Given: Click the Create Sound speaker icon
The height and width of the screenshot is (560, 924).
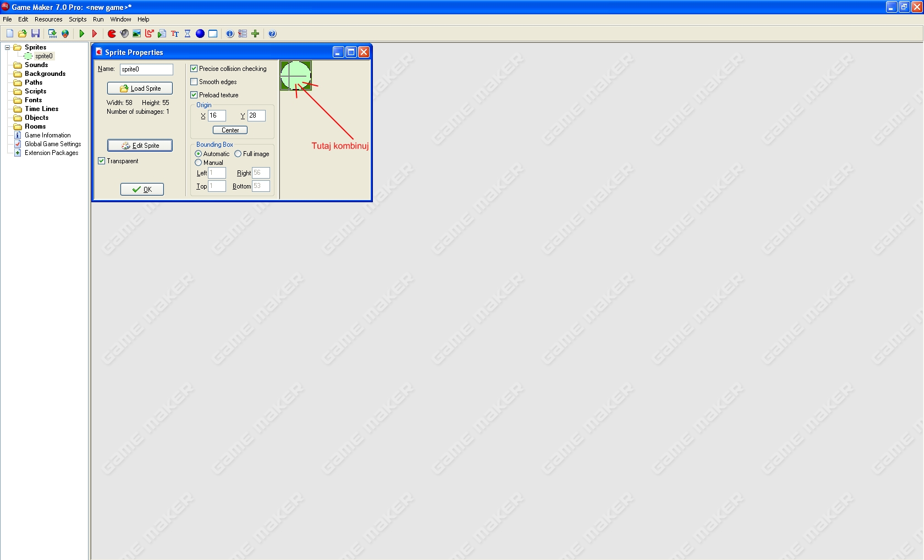Looking at the screenshot, I should 124,34.
